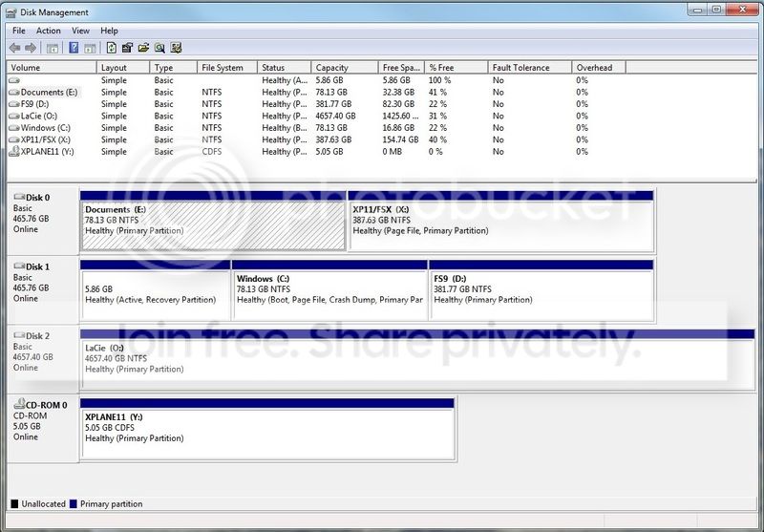Click the Back arrow toolbar icon
This screenshot has height=532, width=764.
click(x=15, y=48)
